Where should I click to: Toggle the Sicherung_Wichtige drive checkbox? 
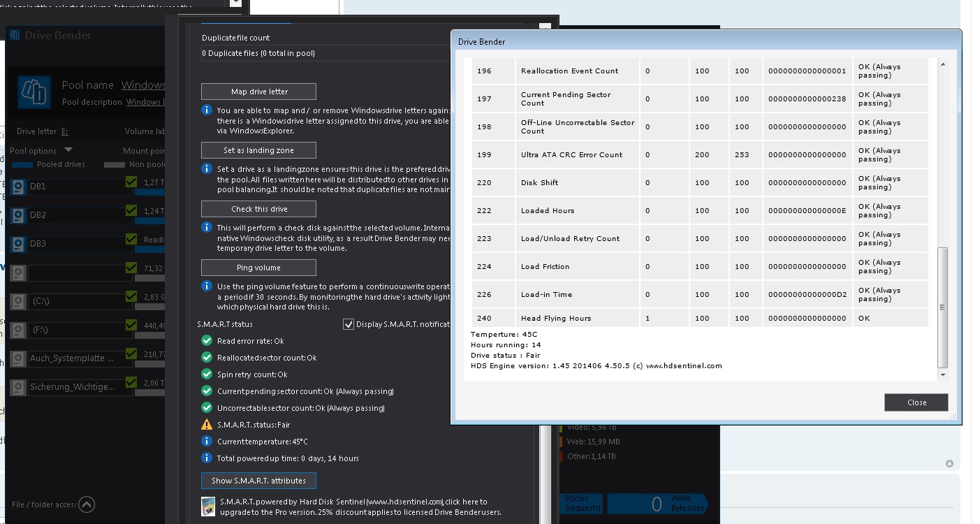click(131, 382)
